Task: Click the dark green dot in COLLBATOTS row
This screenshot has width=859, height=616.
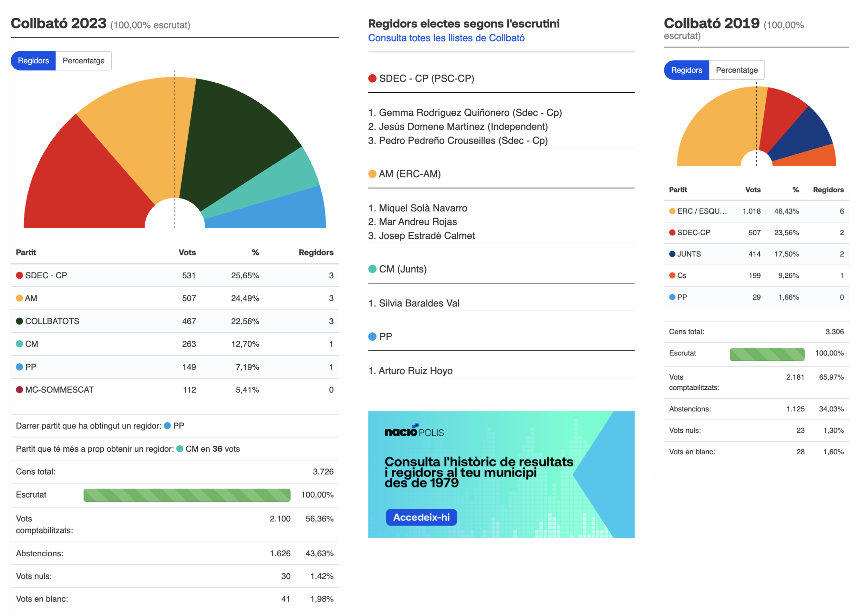Action: (19, 321)
